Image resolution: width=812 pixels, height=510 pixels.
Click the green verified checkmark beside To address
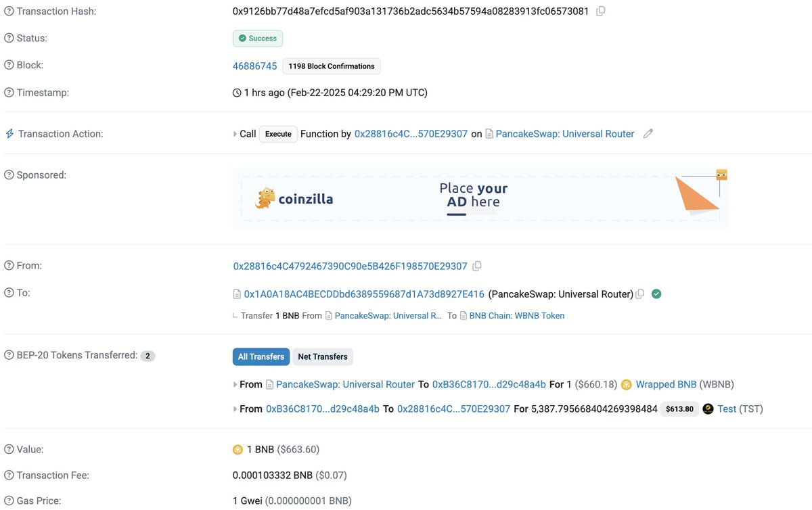coord(656,294)
